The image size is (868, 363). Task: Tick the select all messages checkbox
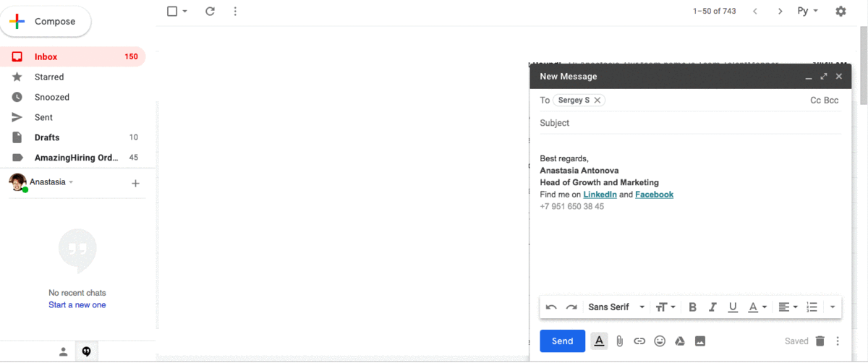pyautogui.click(x=172, y=11)
